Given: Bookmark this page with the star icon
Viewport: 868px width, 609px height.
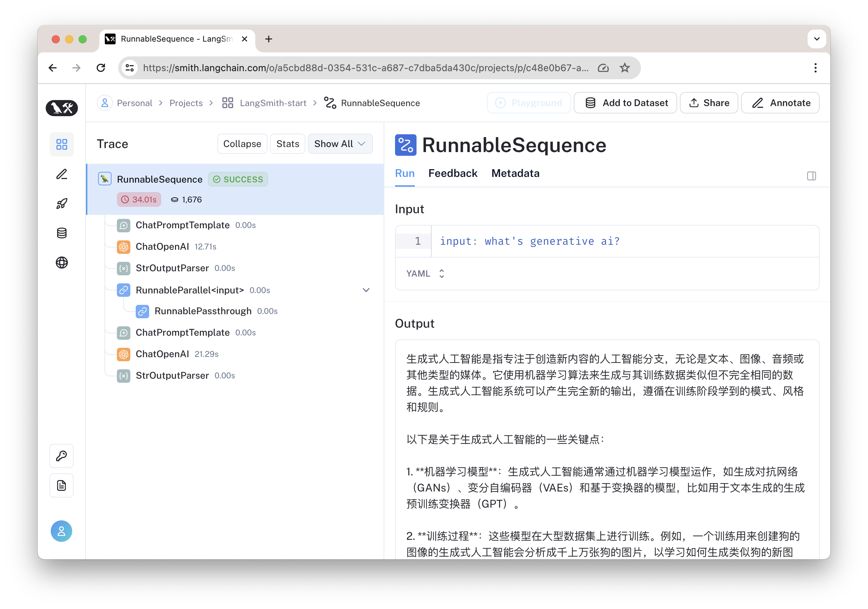Looking at the screenshot, I should pyautogui.click(x=624, y=68).
